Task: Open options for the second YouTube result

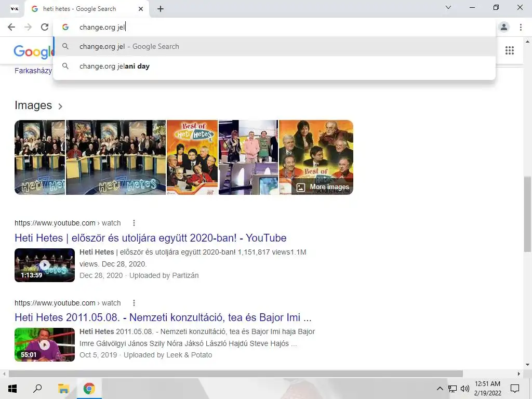Action: (x=134, y=303)
